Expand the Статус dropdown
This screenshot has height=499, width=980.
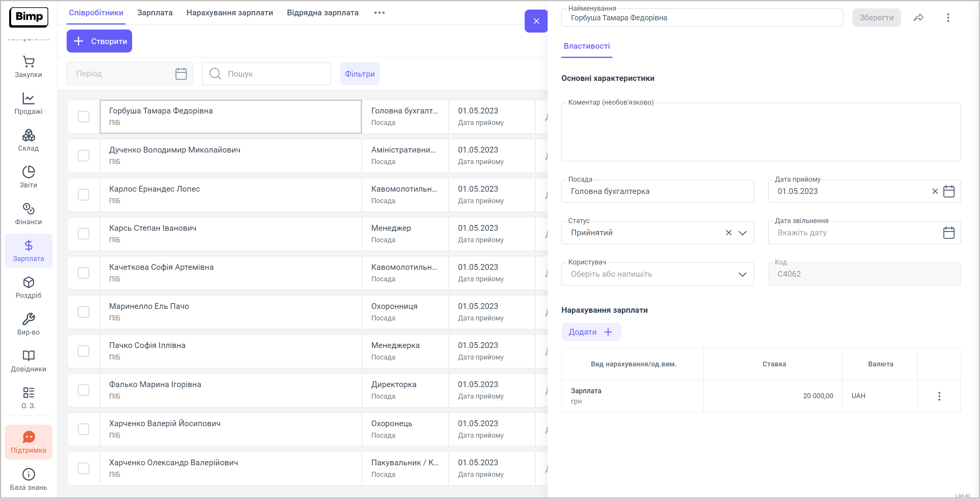742,233
